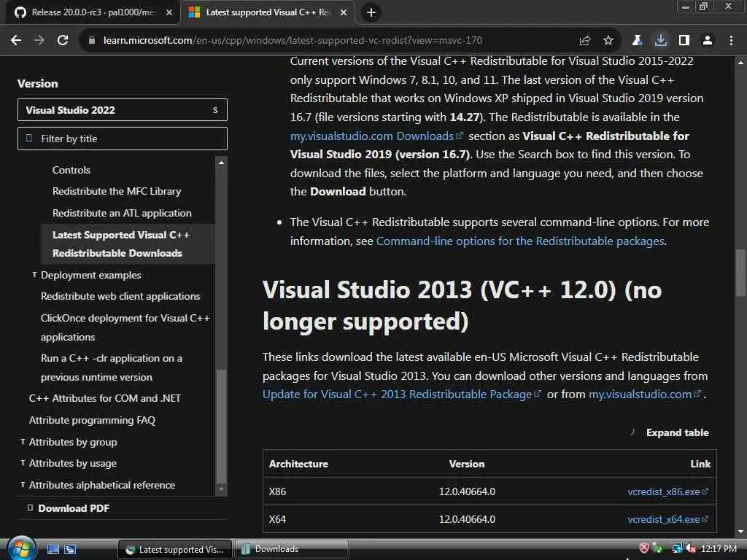Screen dimensions: 747x560
Task: Open Redistribute web client applications
Action: pos(120,296)
